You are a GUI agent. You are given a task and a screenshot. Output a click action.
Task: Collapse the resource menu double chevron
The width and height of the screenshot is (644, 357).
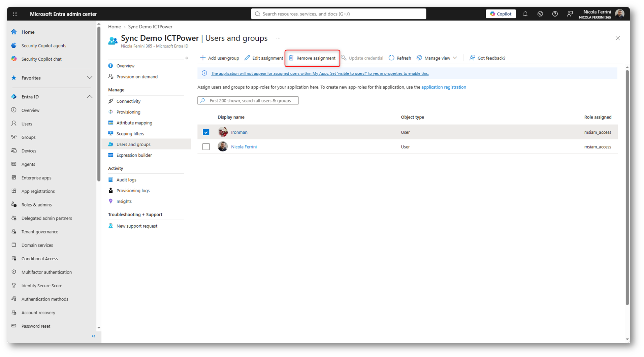(x=187, y=58)
